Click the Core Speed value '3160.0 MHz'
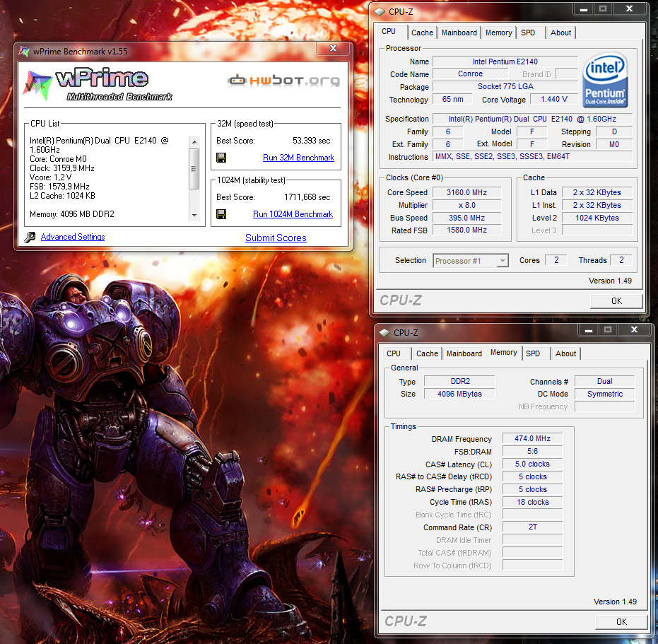This screenshot has width=658, height=644. pos(466,192)
